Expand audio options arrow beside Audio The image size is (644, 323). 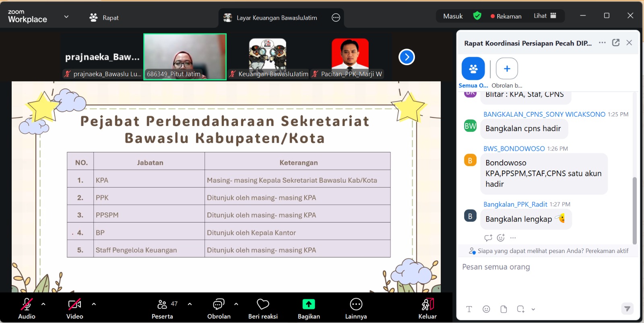click(x=43, y=304)
